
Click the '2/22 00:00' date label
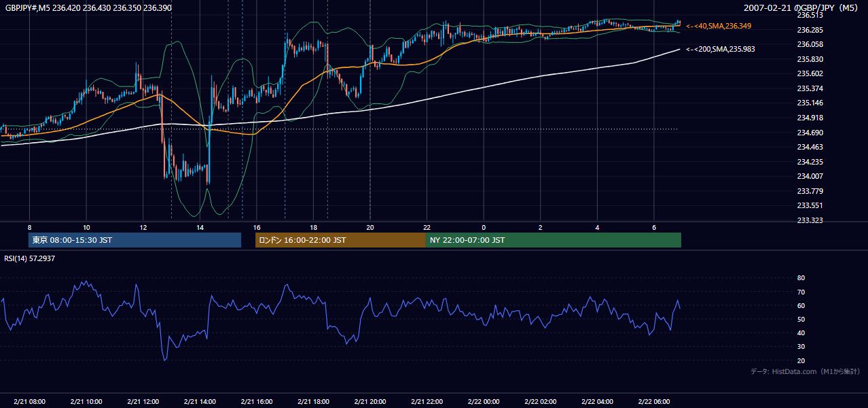(483, 402)
